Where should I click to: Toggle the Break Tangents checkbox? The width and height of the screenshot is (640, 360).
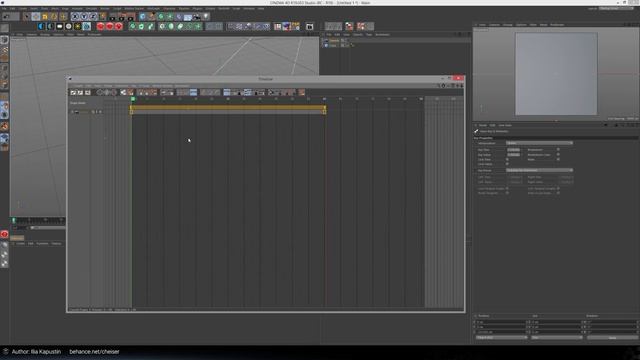coord(507,193)
